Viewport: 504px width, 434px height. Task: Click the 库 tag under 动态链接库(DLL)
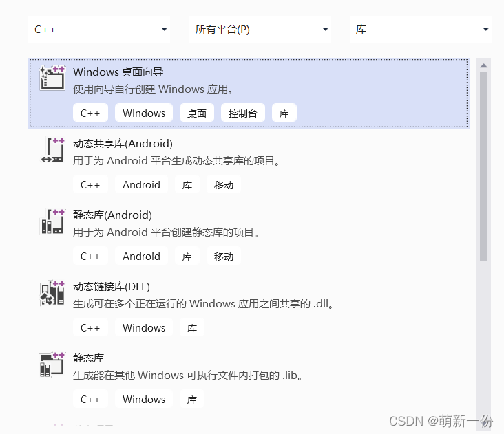192,328
